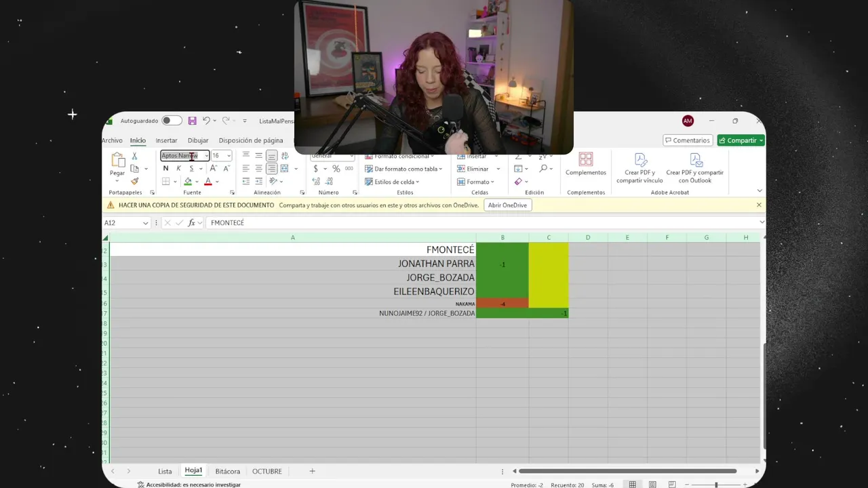Click Increase Indent icon
This screenshot has height=488, width=868.
pyautogui.click(x=258, y=181)
